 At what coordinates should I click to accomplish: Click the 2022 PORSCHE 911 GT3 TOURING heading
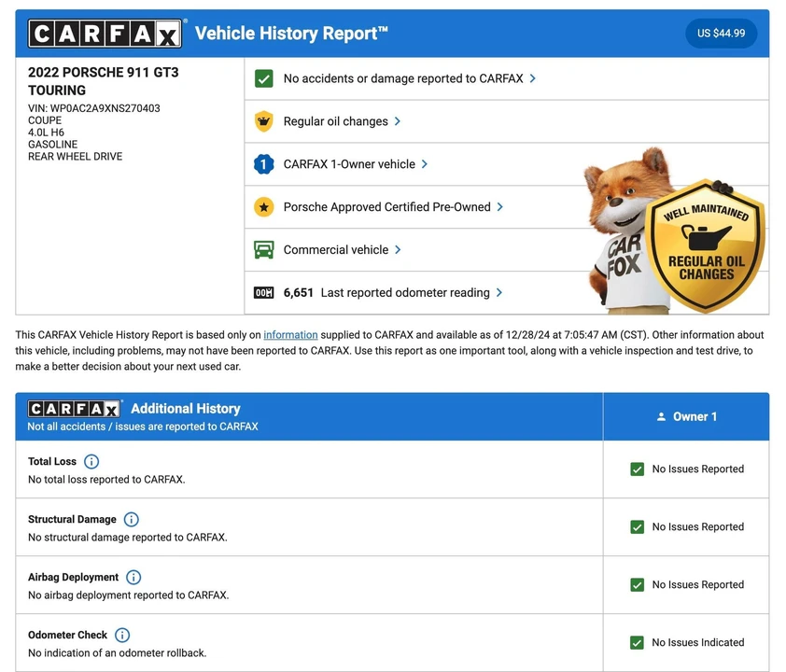pos(104,81)
